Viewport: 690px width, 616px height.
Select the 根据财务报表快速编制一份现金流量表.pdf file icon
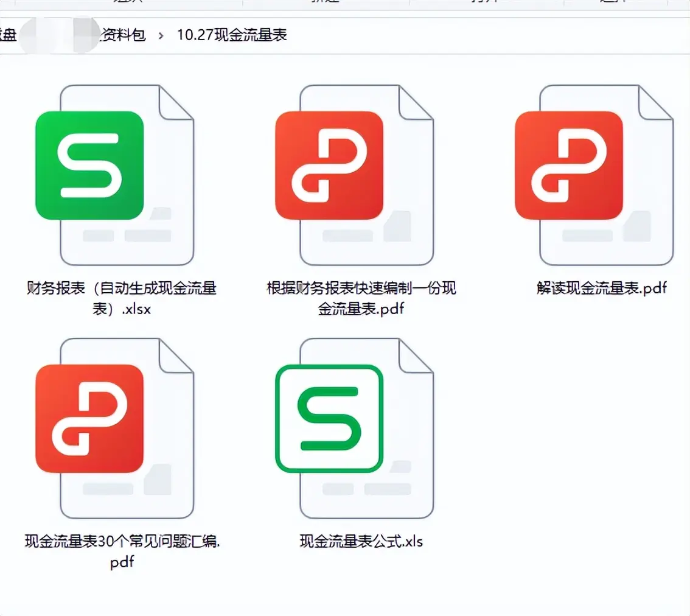pos(355,175)
